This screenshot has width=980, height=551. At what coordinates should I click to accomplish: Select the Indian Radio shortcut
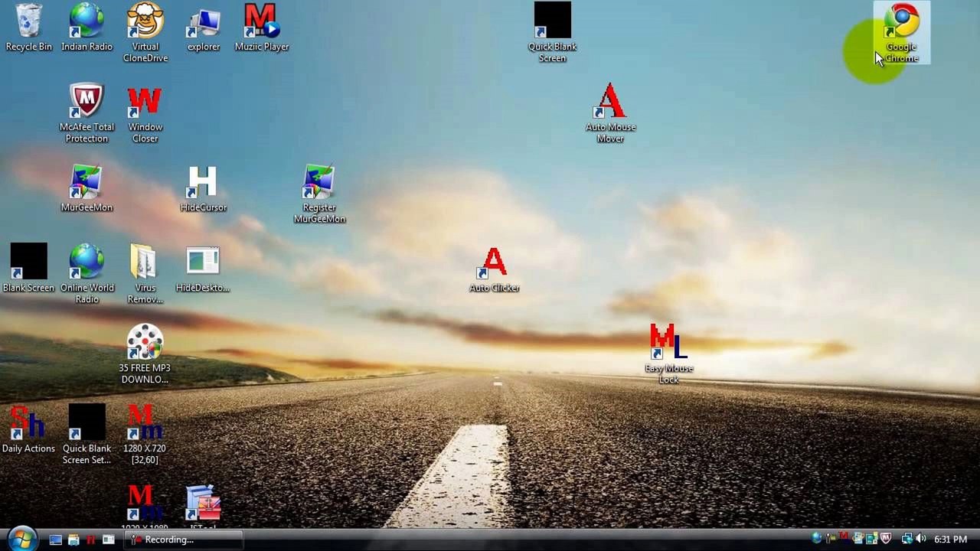click(x=87, y=28)
